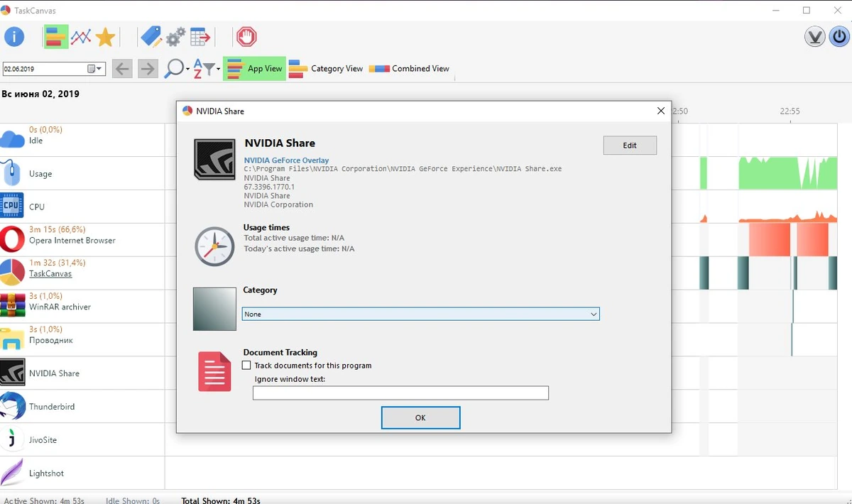Viewport: 852px width, 504px height.
Task: Click the red document tracking icon
Action: [214, 371]
